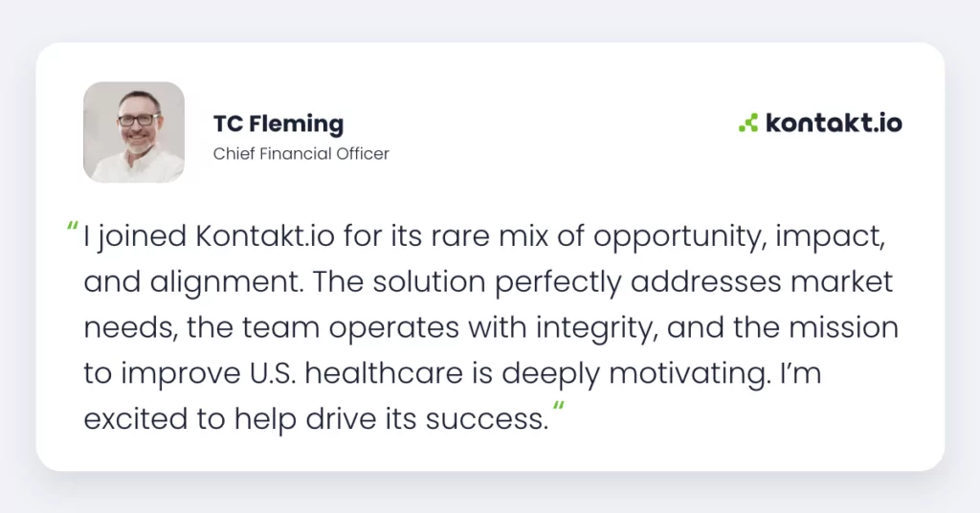Click the word Kontakt.io in the quote
The image size is (980, 513).
tap(265, 236)
